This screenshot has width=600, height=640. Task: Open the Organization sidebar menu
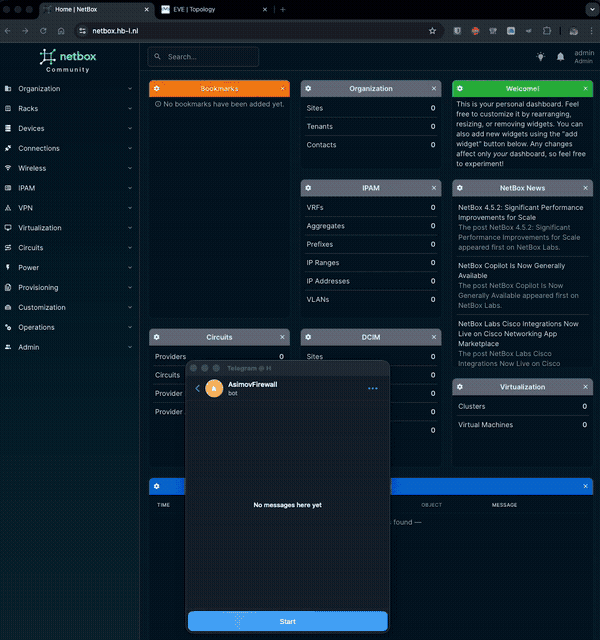coord(68,89)
